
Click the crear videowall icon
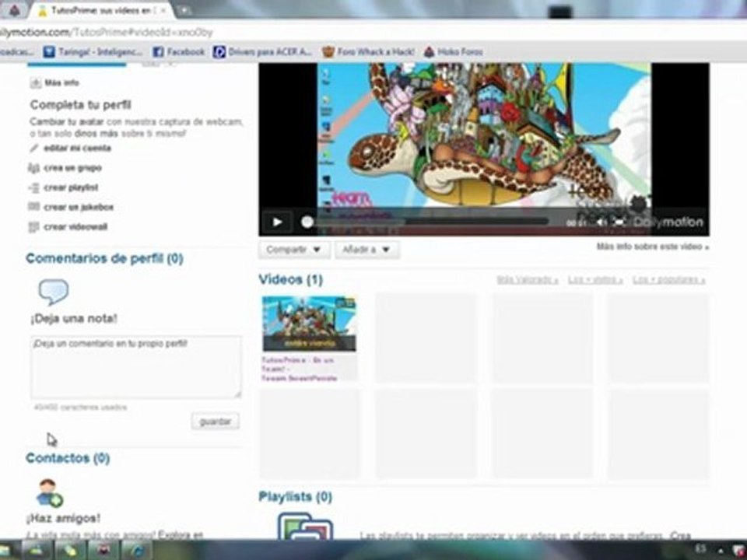[x=33, y=226]
